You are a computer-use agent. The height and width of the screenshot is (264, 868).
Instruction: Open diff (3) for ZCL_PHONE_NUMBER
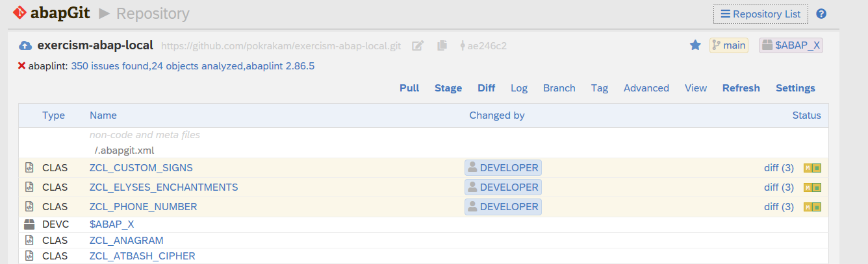pyautogui.click(x=779, y=207)
